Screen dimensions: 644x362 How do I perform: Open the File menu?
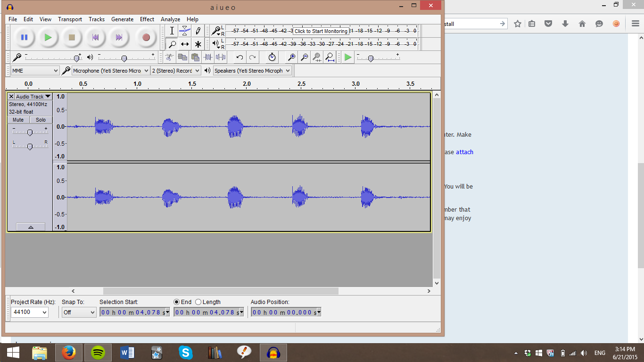tap(13, 19)
